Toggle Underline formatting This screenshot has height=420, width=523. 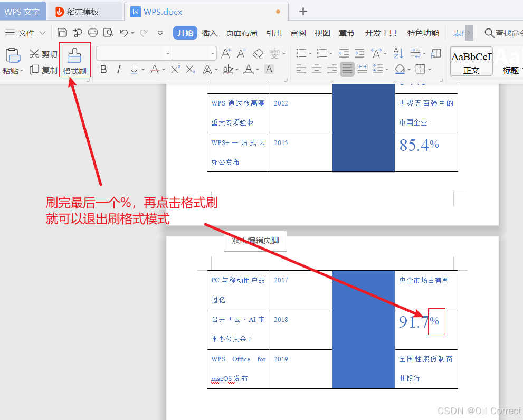(134, 70)
